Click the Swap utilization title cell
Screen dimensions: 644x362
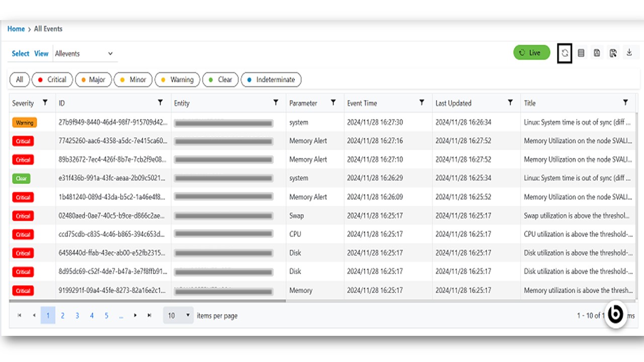[x=578, y=216]
